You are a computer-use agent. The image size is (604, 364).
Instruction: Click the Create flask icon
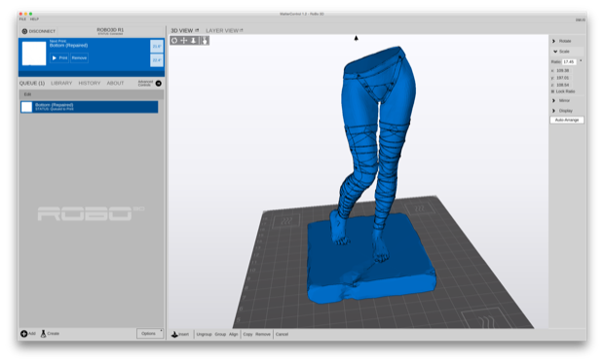click(x=43, y=334)
